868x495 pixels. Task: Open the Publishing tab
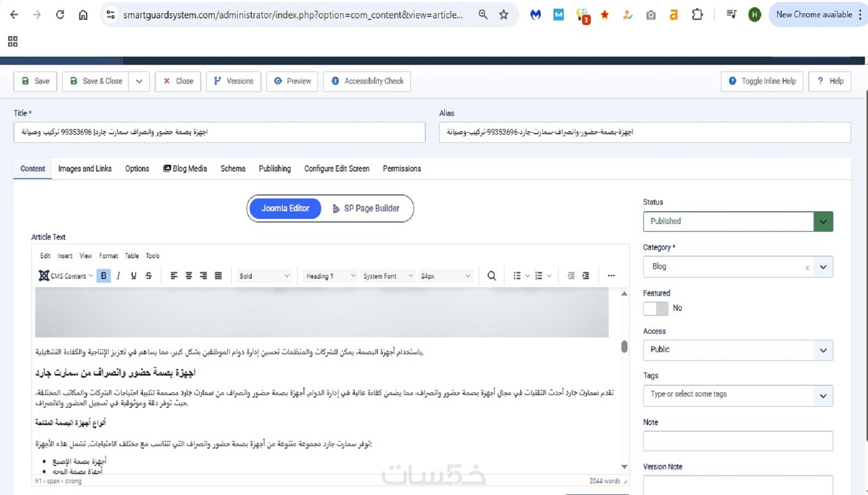tap(275, 168)
